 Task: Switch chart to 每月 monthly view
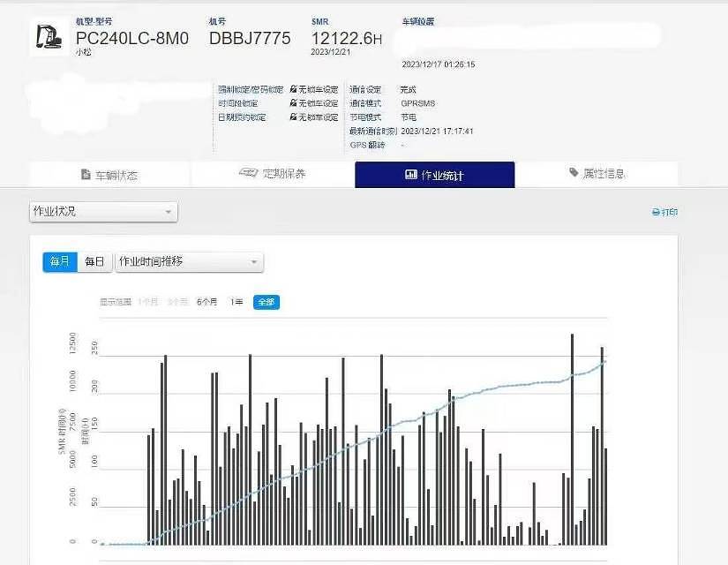(60, 262)
